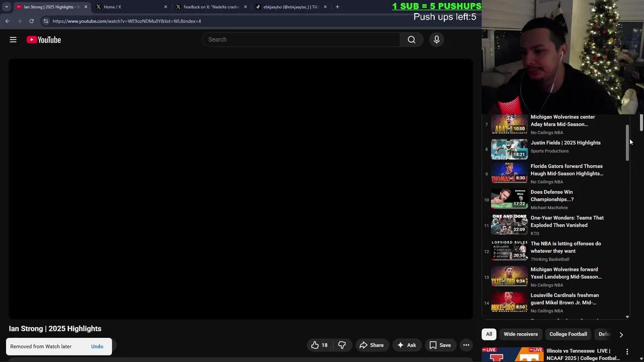
Task: Open the YouTube hamburger guide menu
Action: pos(13,40)
